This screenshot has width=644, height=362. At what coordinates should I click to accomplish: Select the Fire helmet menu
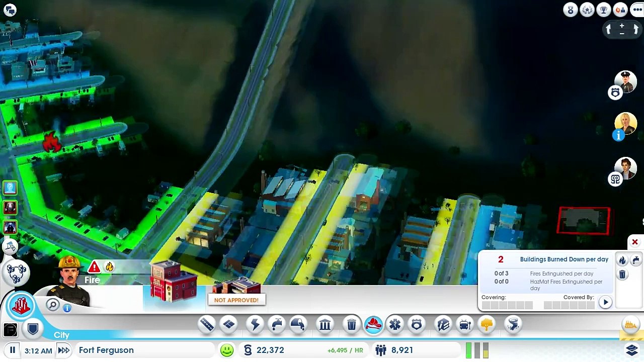tap(373, 324)
